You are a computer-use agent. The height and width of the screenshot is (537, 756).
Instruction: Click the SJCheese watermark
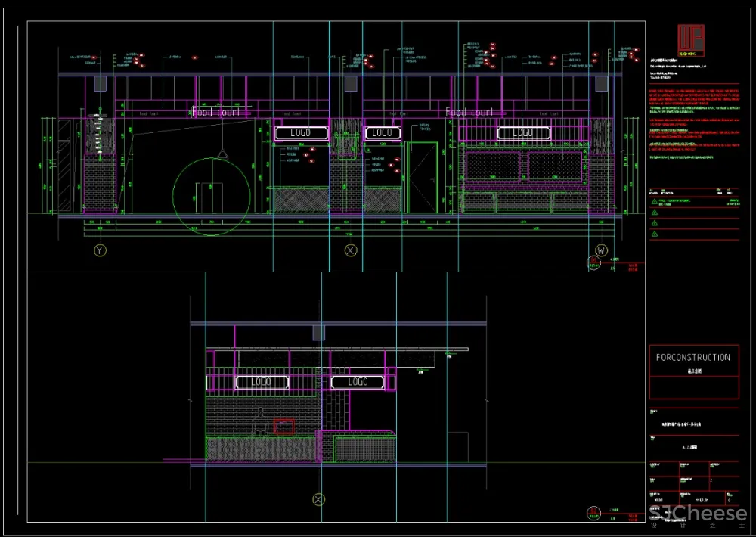[698, 514]
